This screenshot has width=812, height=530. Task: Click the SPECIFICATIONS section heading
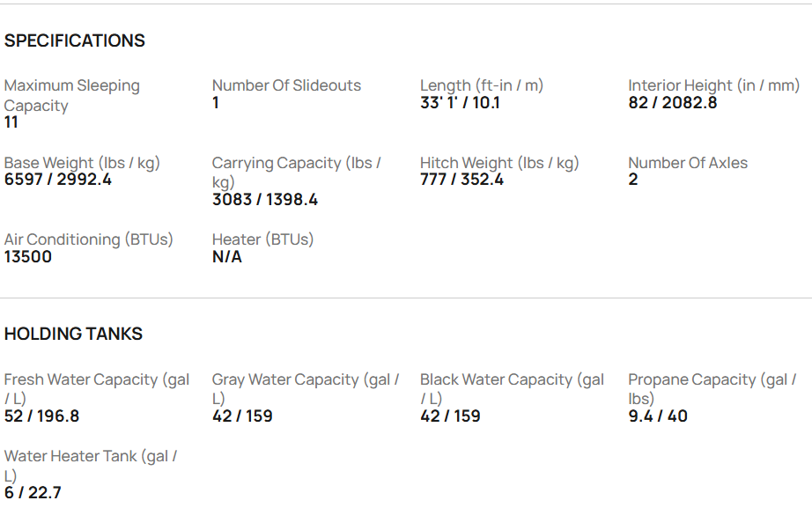coord(75,40)
